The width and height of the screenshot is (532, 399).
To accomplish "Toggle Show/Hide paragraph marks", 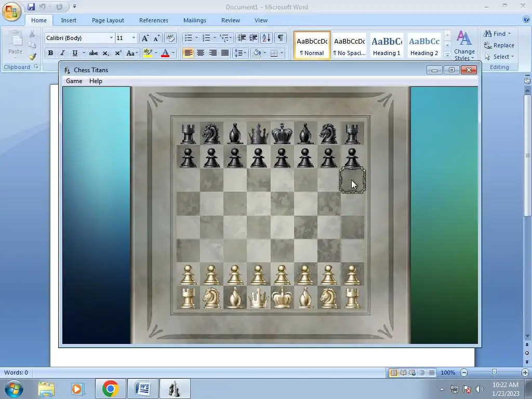I will [280, 37].
